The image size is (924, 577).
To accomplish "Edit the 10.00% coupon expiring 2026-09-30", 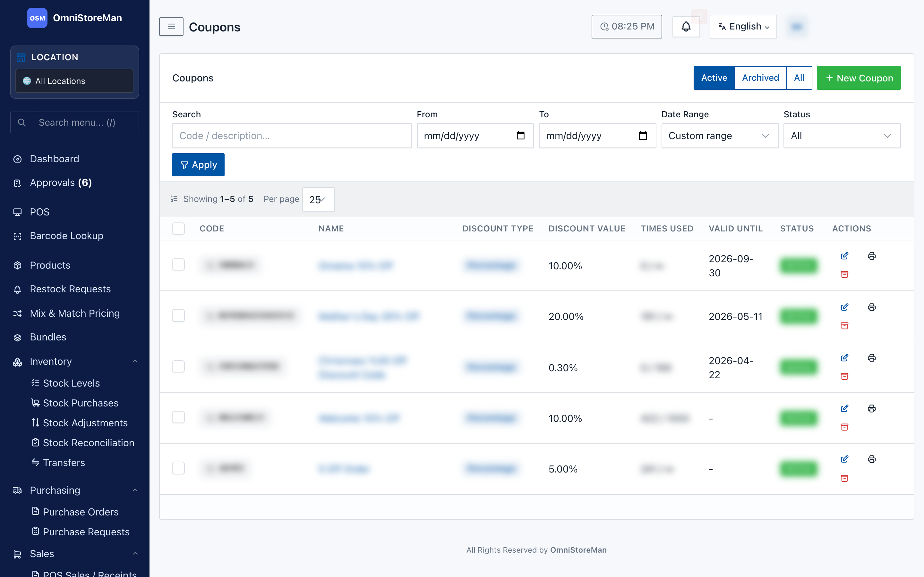I will (844, 256).
